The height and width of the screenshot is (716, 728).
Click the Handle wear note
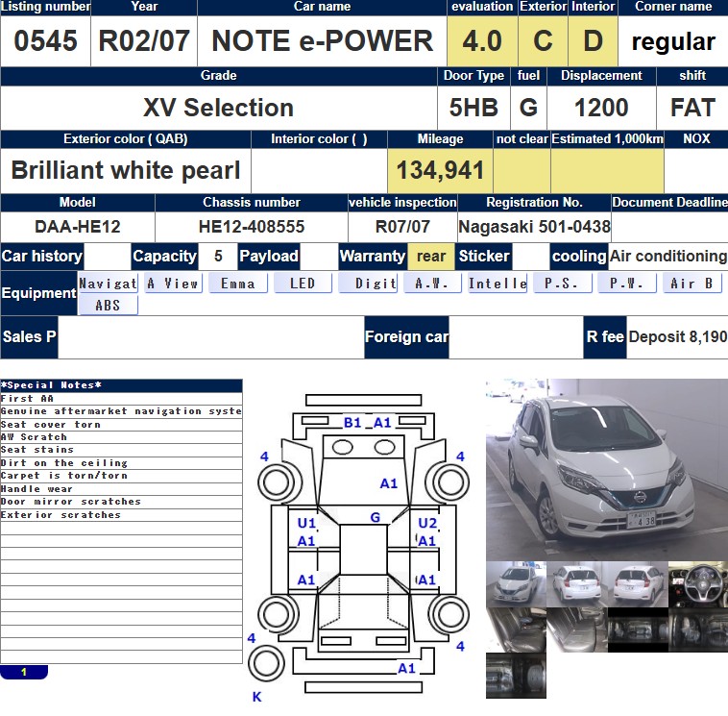(x=121, y=489)
